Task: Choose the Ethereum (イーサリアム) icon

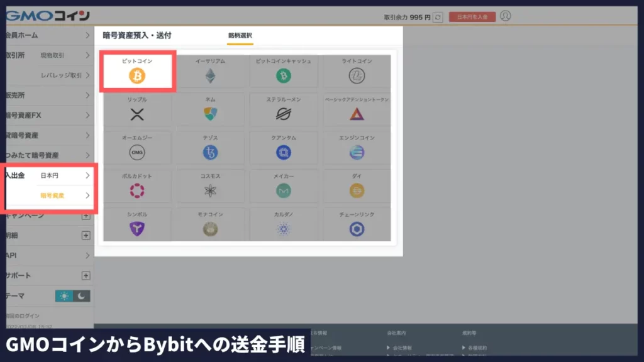Action: pos(210,76)
